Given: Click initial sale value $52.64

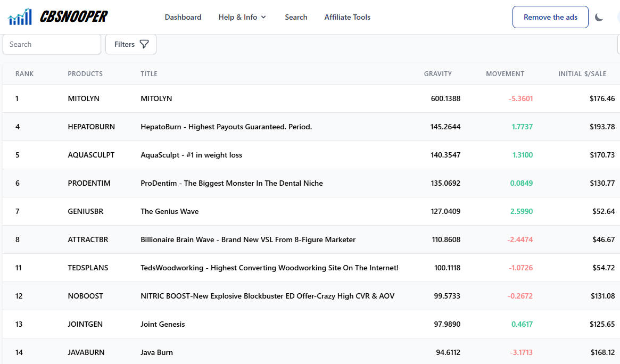Looking at the screenshot, I should pos(604,211).
